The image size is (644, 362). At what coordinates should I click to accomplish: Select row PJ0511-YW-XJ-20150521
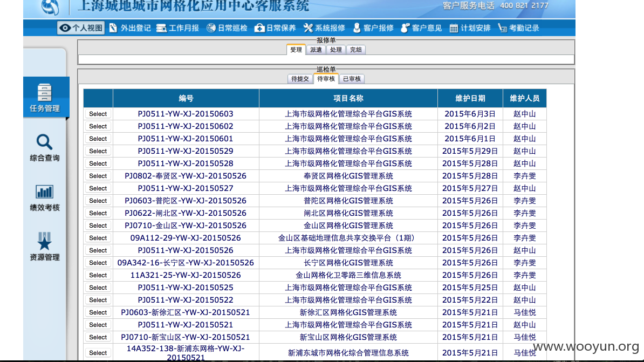pos(98,325)
